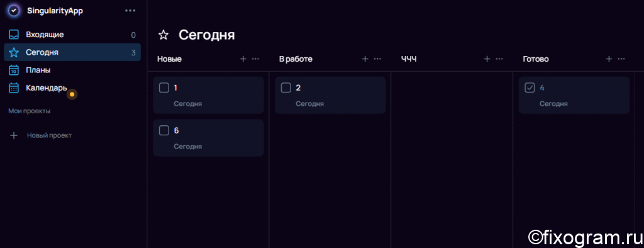Add a task to В работе column
The width and height of the screenshot is (644, 248).
[x=365, y=59]
